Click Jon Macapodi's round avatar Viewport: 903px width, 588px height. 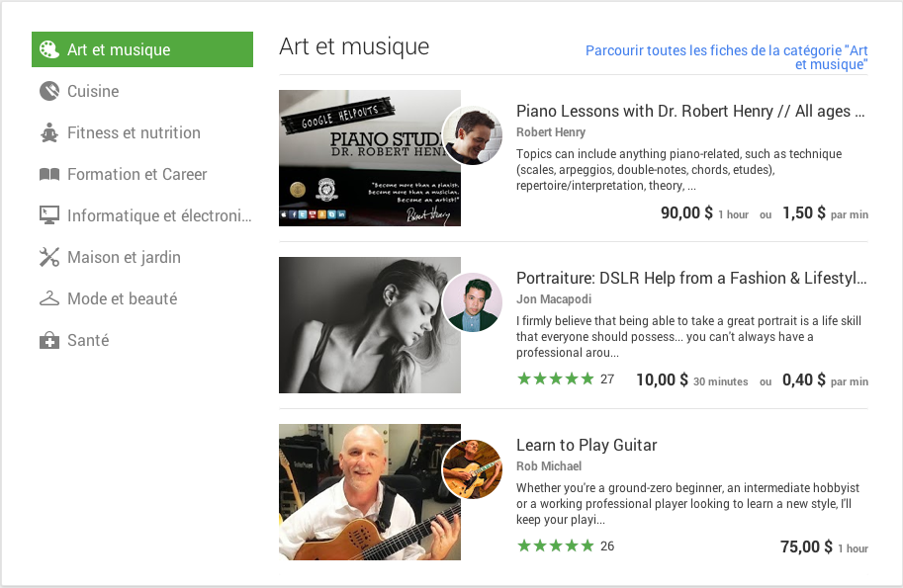[x=472, y=302]
